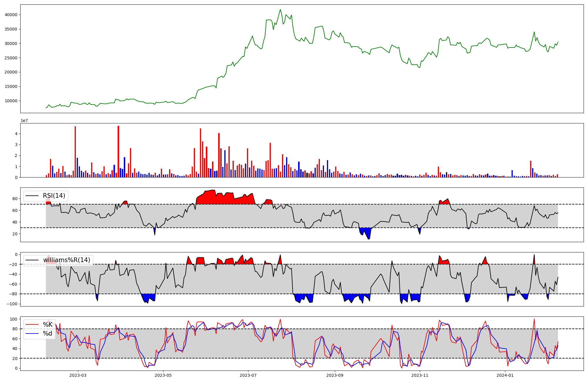Click the 100 stochastic axis tick label
The image size is (588, 382).
(x=14, y=319)
